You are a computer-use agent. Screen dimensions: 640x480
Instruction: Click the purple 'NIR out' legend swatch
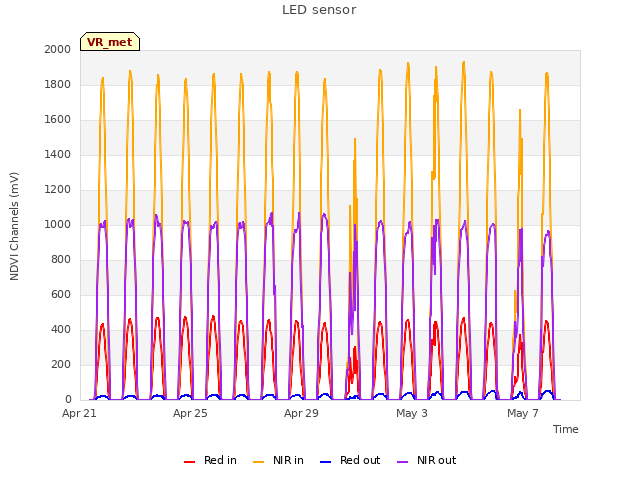pyautogui.click(x=402, y=462)
